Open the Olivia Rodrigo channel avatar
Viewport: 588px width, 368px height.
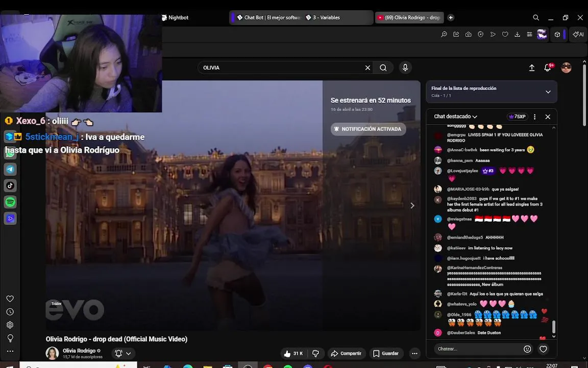[x=52, y=353]
